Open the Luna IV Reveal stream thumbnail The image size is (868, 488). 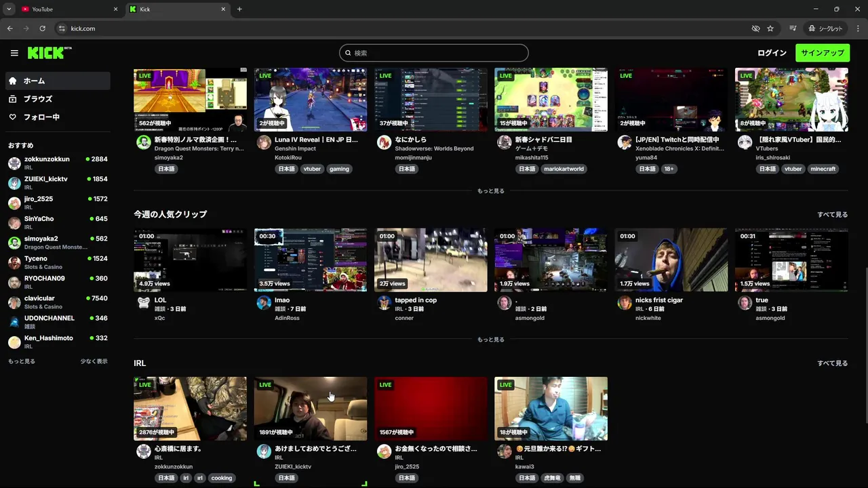(311, 100)
